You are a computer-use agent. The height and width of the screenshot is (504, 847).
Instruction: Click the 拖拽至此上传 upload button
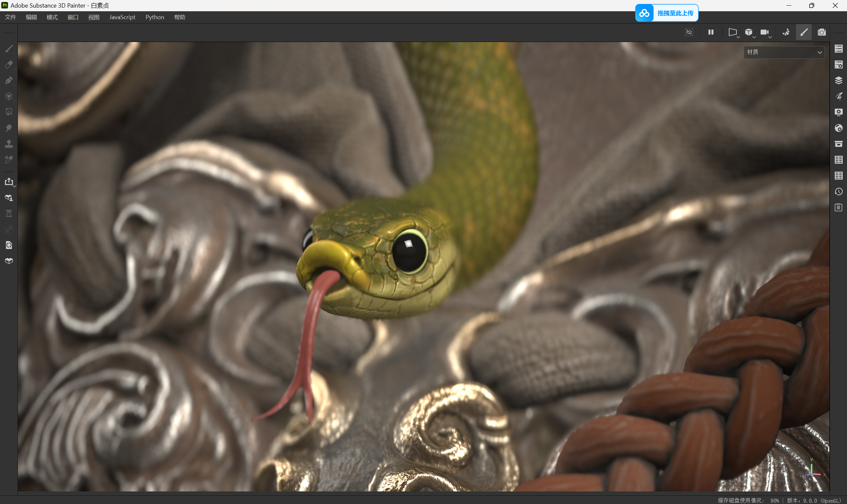667,13
